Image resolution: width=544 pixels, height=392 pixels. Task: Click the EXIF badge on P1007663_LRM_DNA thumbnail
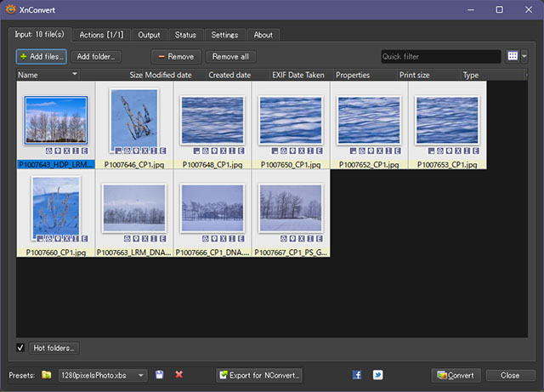click(162, 239)
